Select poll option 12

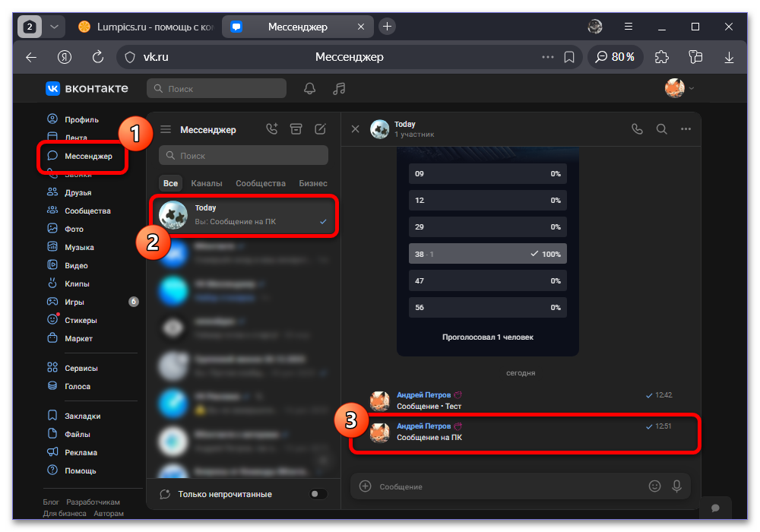tap(488, 200)
